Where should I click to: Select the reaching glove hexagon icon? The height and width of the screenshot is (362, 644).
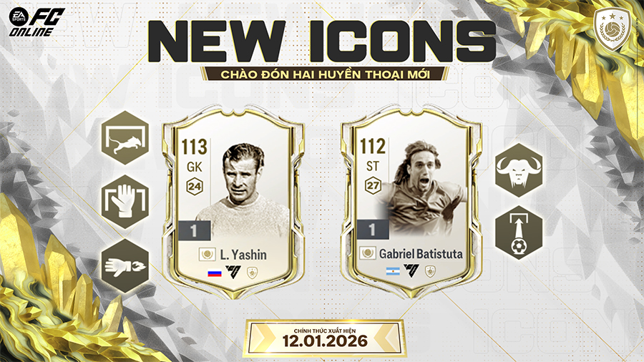125,266
